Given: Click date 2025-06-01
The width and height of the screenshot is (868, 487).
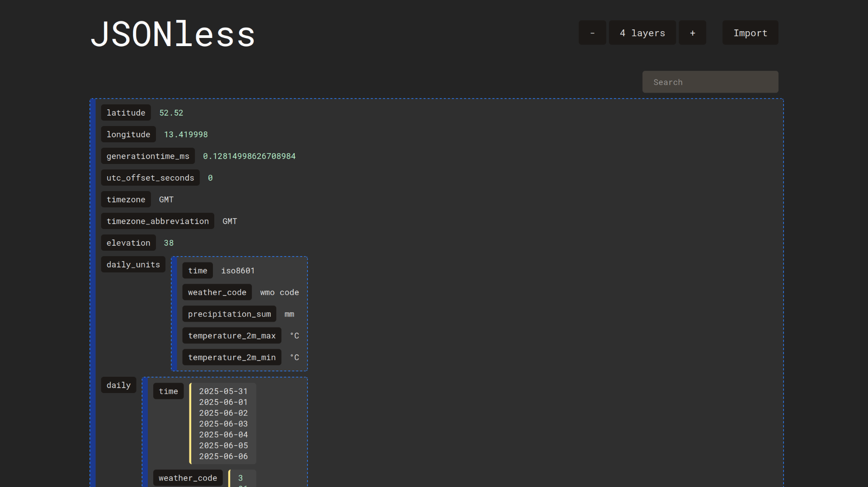Looking at the screenshot, I should [223, 402].
